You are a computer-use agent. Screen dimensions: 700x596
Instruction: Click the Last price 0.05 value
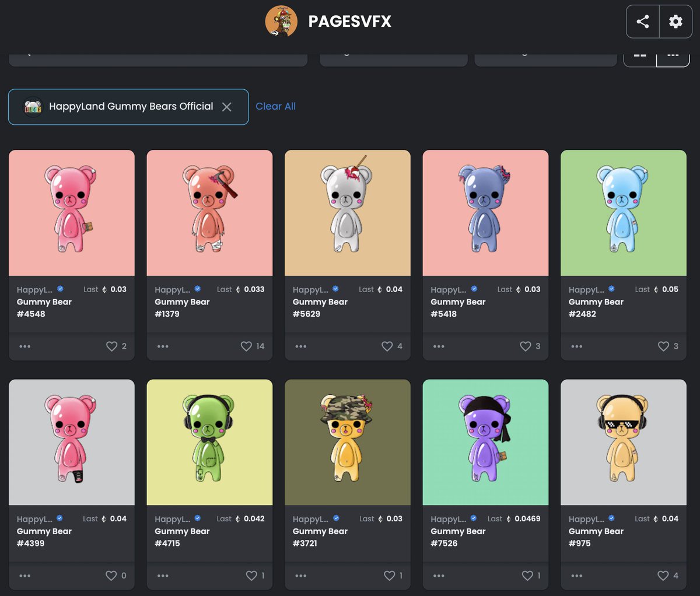click(670, 289)
